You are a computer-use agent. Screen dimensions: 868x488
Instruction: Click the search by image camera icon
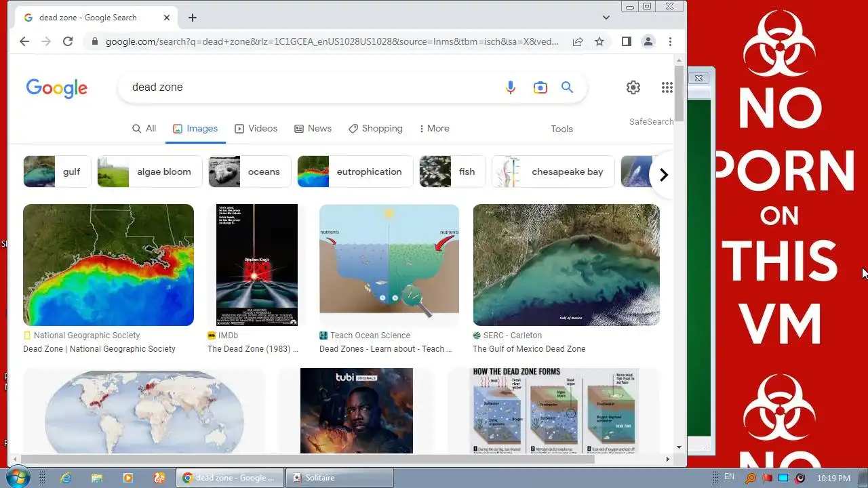click(x=540, y=87)
